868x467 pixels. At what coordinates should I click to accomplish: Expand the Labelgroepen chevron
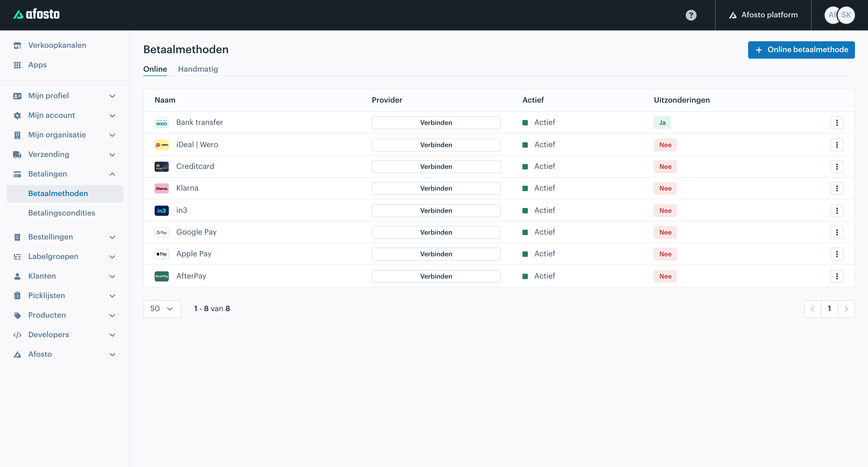click(112, 257)
